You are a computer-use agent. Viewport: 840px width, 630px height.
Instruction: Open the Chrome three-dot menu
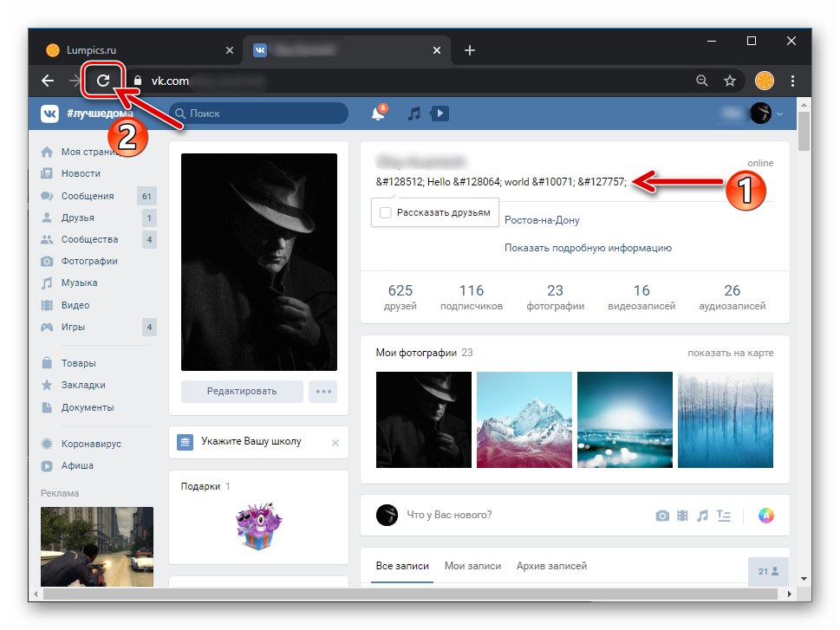click(x=792, y=81)
